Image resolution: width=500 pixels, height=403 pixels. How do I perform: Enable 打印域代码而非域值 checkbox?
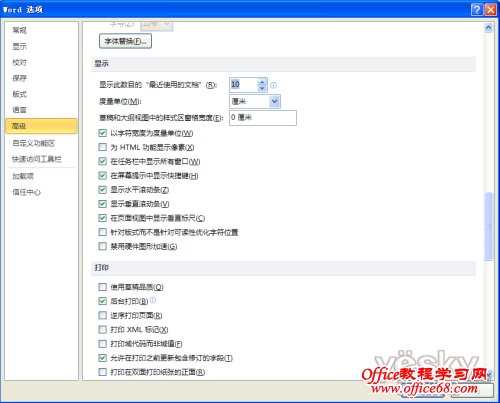tap(102, 344)
